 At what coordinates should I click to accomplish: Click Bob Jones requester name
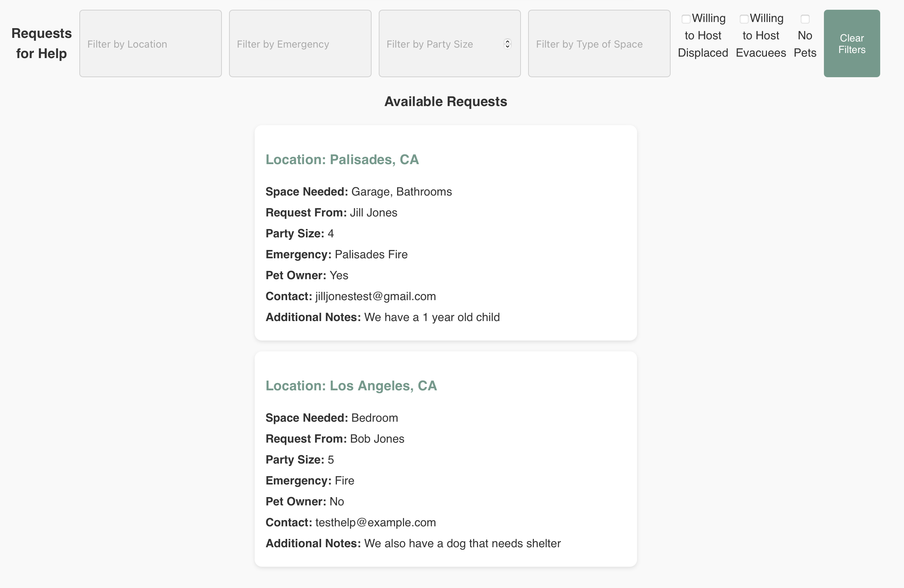pos(377,439)
